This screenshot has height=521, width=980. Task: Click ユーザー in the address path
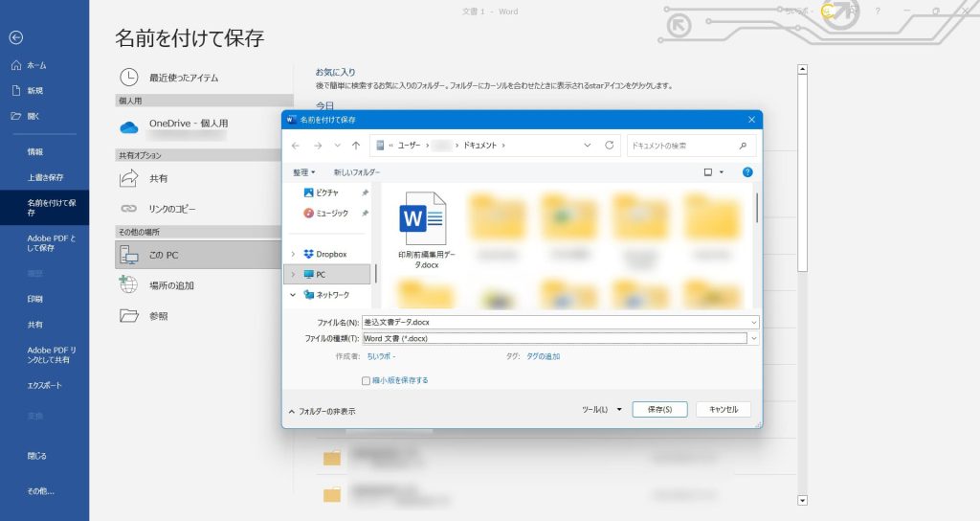tap(409, 146)
